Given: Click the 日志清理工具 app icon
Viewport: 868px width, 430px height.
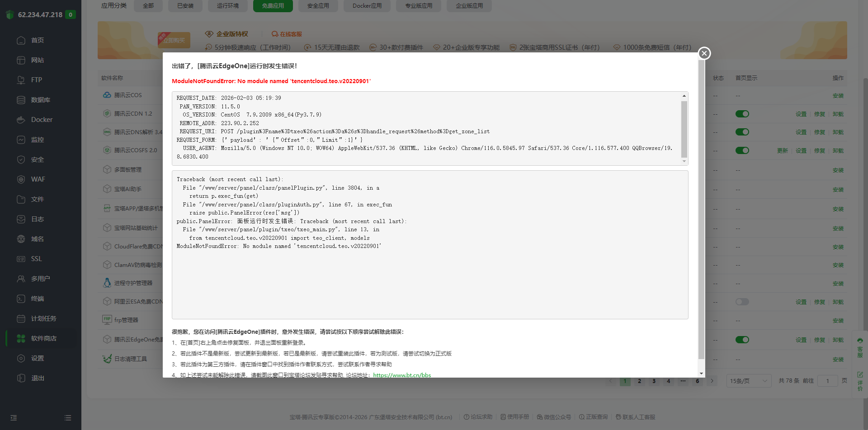Looking at the screenshot, I should point(107,359).
